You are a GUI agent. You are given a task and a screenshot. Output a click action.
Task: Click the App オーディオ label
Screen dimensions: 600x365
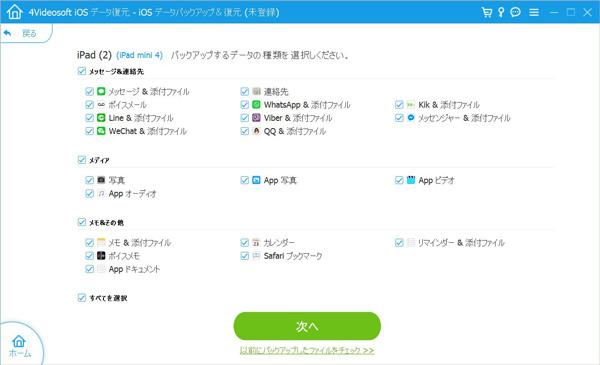132,194
